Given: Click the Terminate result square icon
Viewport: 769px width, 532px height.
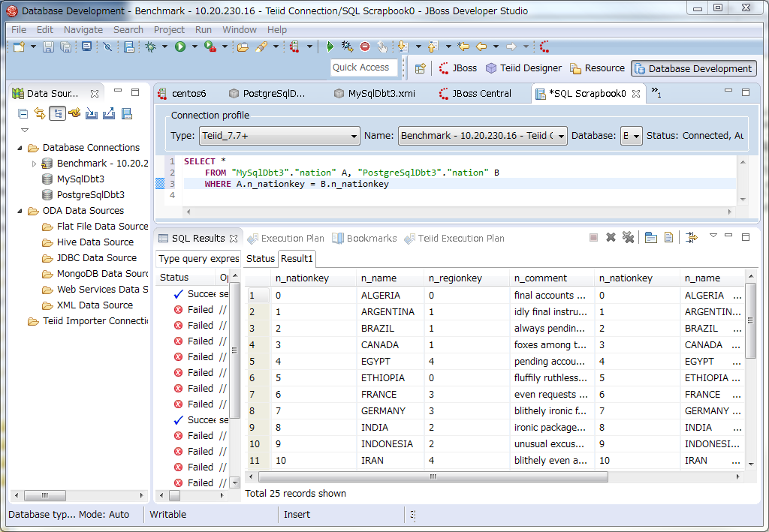Looking at the screenshot, I should click(593, 238).
